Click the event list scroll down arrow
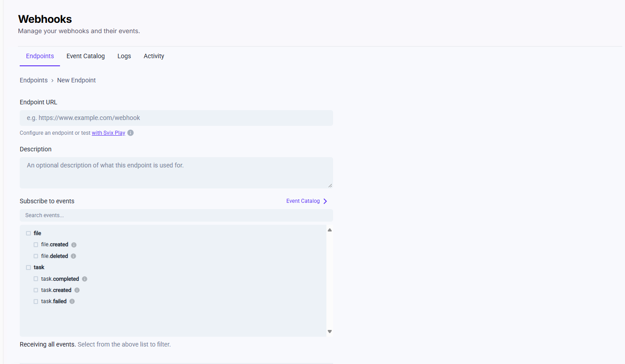Viewport: 625px width, 364px height. 330,332
